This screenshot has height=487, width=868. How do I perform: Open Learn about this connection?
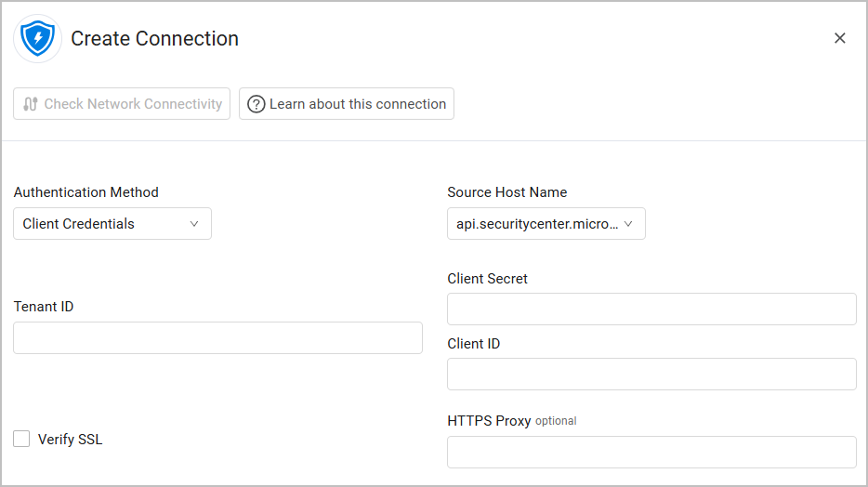coord(357,104)
